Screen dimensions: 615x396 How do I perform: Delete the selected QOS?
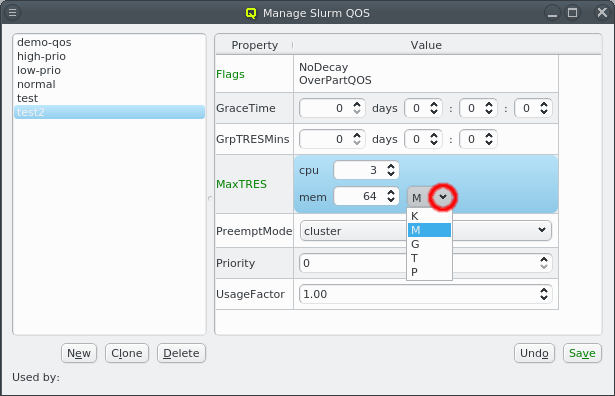[x=181, y=353]
